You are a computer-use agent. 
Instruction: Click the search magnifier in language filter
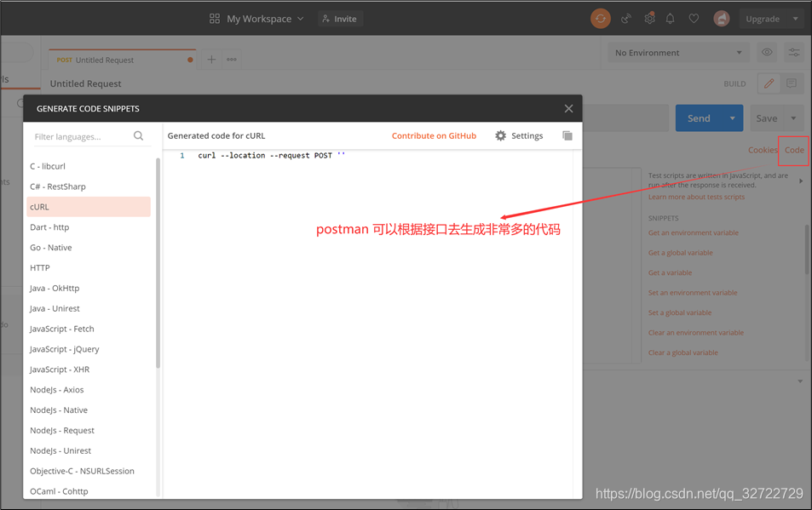click(138, 135)
